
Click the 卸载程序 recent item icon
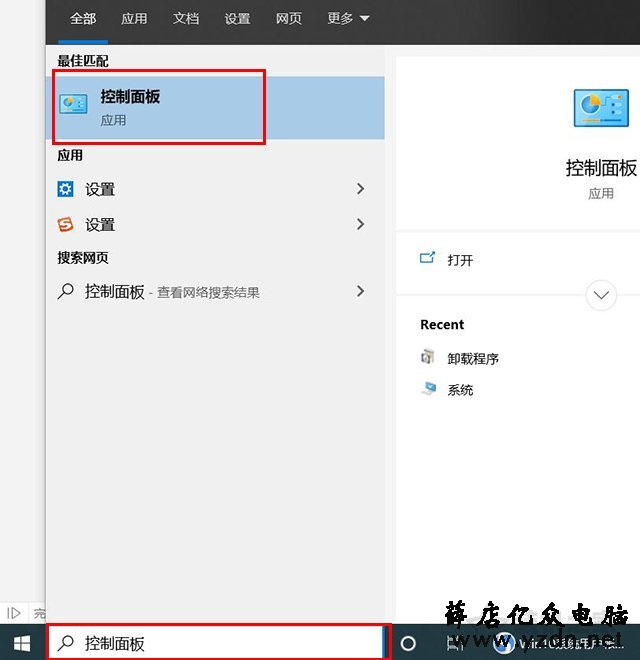coord(428,357)
